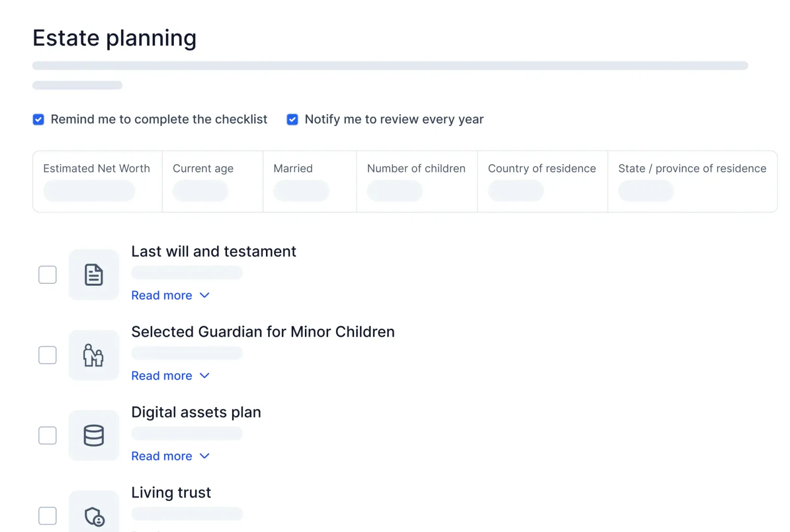Image resolution: width=790 pixels, height=532 pixels.
Task: Click the Digital assets plan database icon
Action: point(94,435)
